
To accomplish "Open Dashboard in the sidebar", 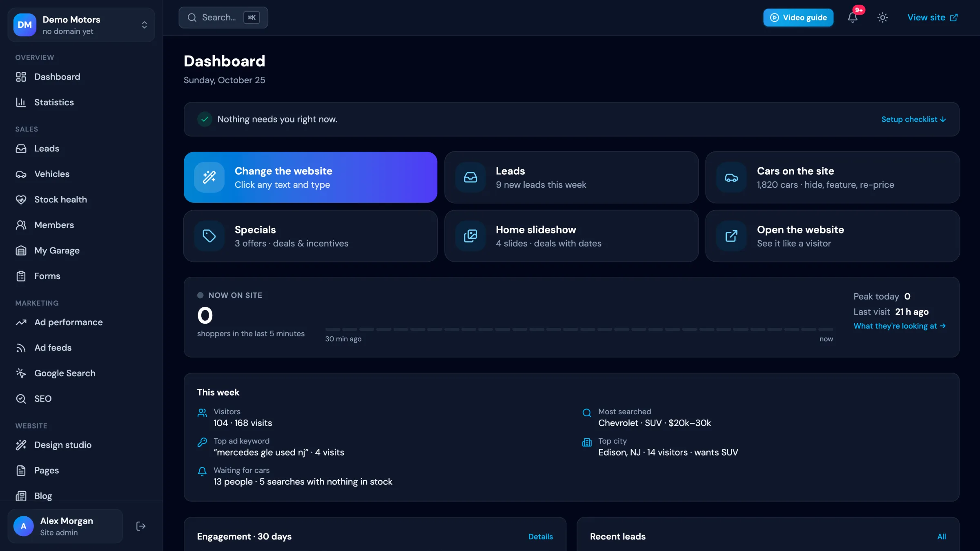I will [81, 77].
